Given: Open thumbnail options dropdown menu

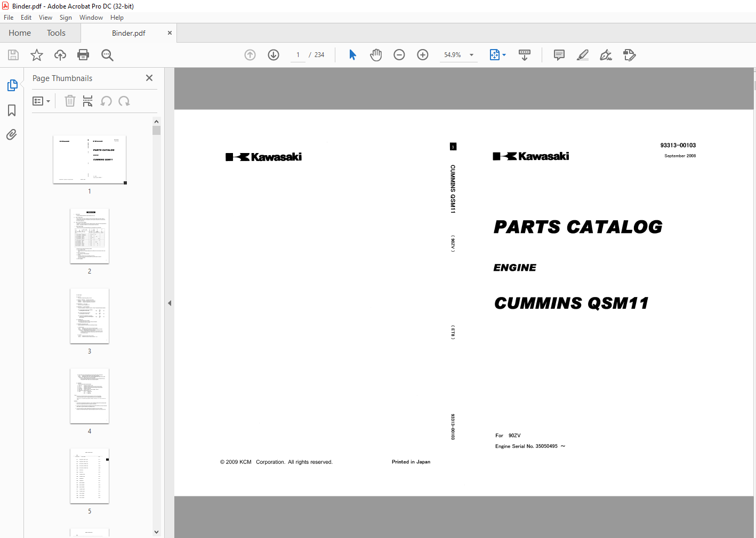Looking at the screenshot, I should click(41, 101).
